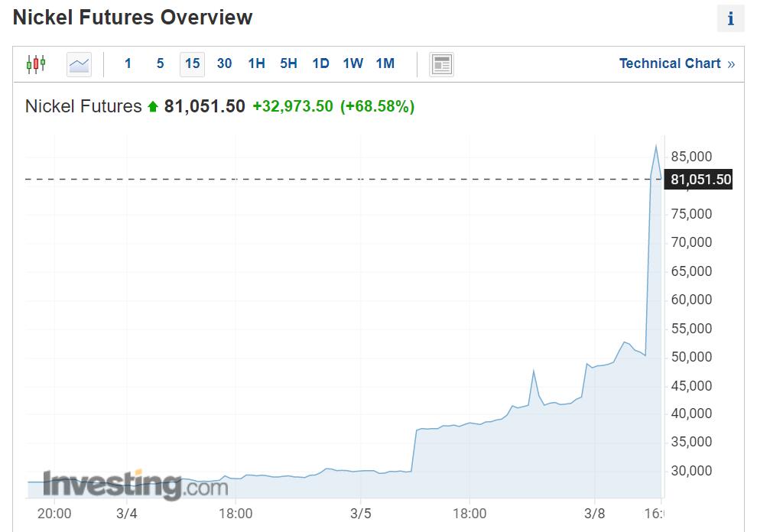Switch to 1H timeframe
The width and height of the screenshot is (757, 532).
(256, 64)
